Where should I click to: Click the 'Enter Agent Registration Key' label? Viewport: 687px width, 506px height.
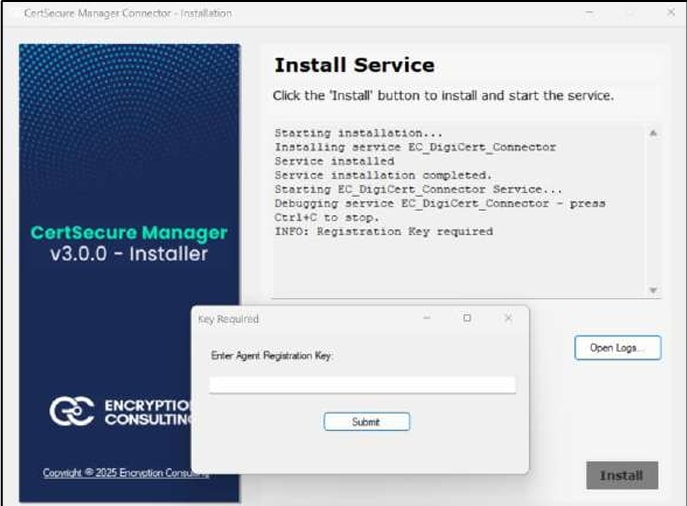click(x=272, y=356)
